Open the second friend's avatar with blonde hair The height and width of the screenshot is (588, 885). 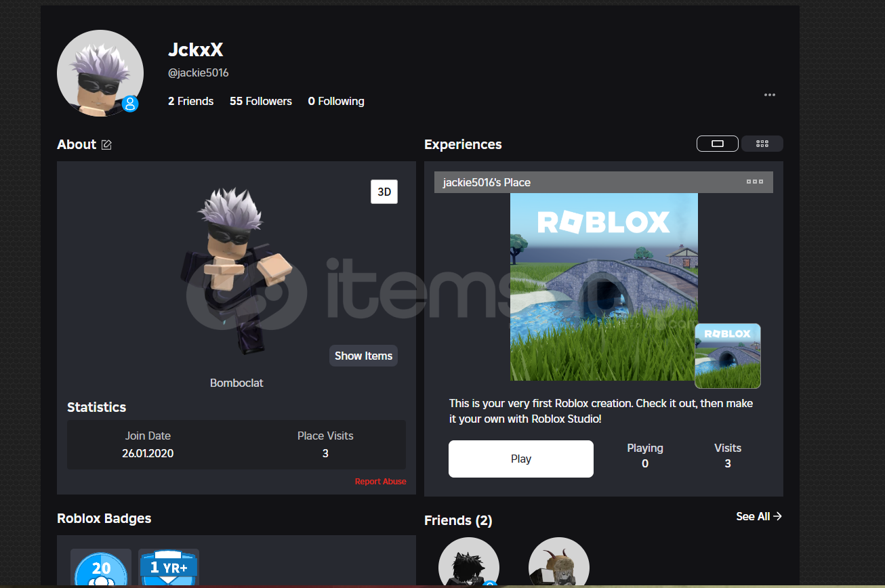559,562
